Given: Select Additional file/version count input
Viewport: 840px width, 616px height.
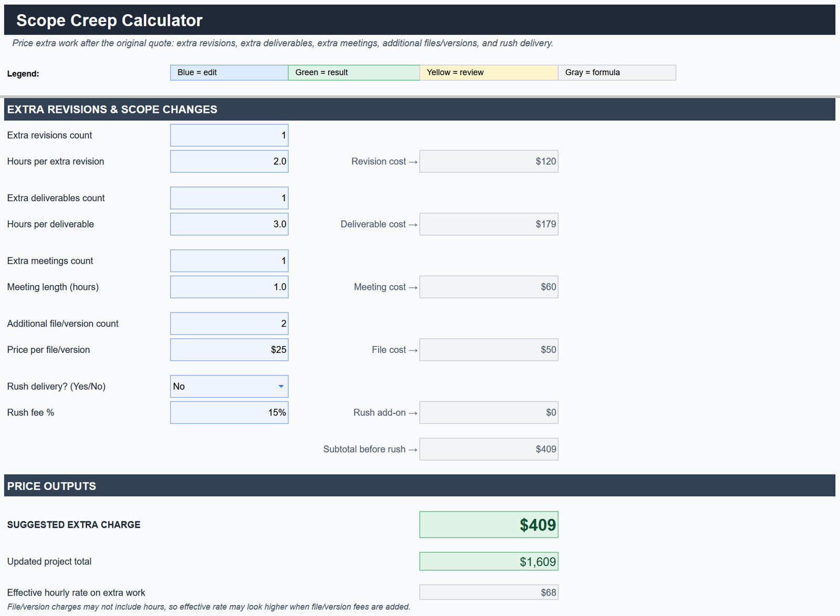Looking at the screenshot, I should 229,323.
